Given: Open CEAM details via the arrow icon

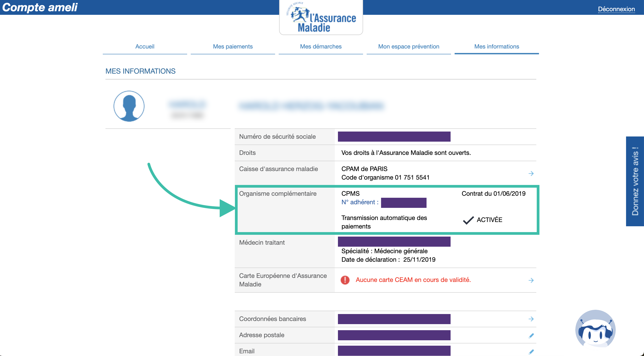Looking at the screenshot, I should (531, 280).
